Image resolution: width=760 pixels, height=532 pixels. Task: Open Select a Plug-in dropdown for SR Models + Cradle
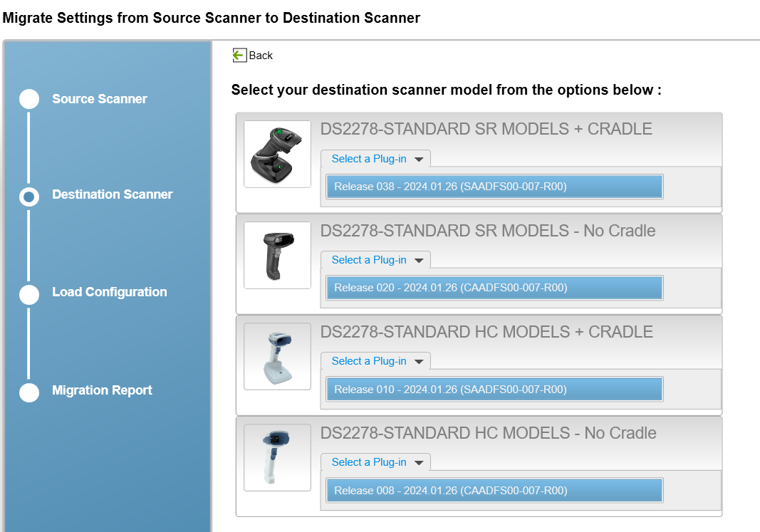tap(375, 158)
